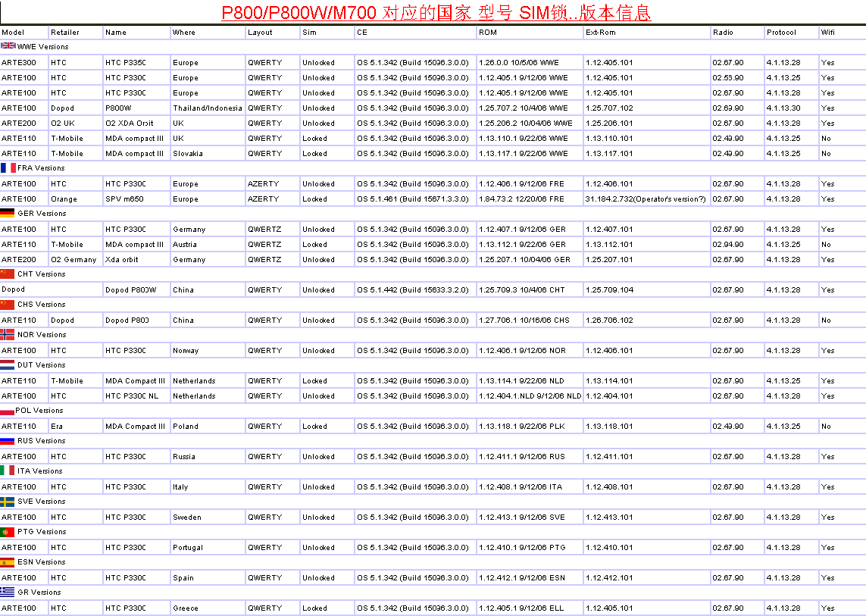Screen dimensions: 866x616
Task: Click the Swedish flag beside SVE Versions
Action: 8,501
